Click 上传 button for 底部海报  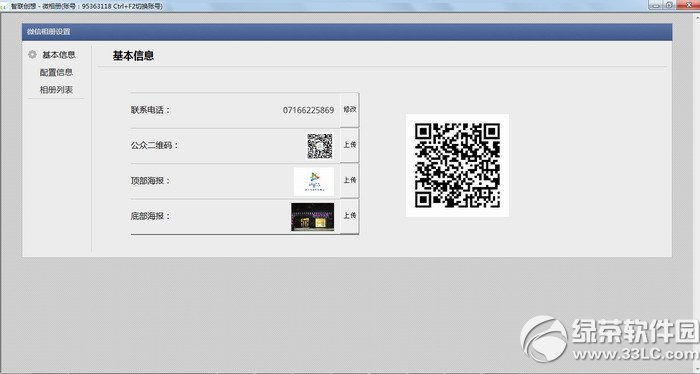[350, 216]
